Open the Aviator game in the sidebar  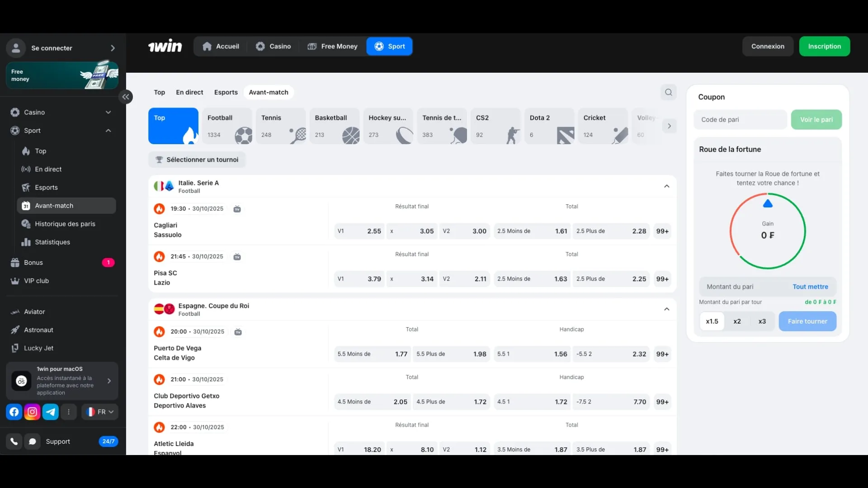(x=34, y=311)
